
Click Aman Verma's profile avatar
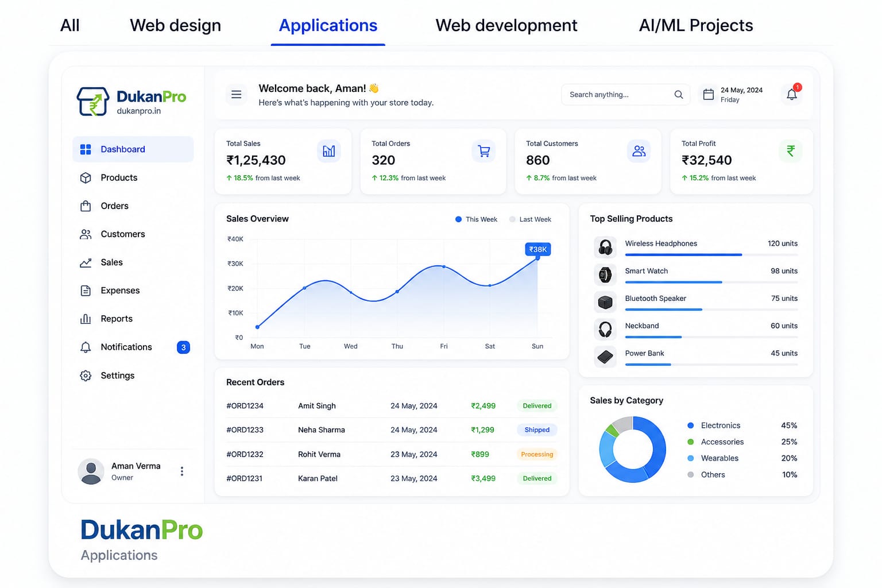click(x=91, y=471)
